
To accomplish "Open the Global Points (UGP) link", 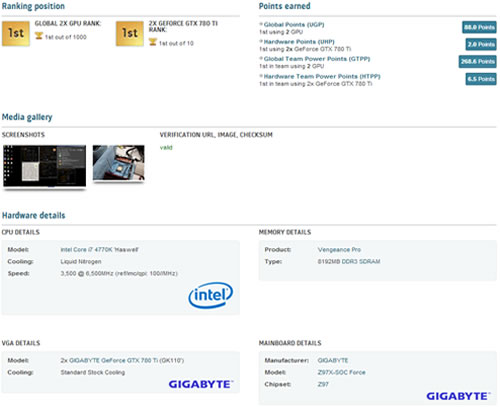I will coord(294,25).
